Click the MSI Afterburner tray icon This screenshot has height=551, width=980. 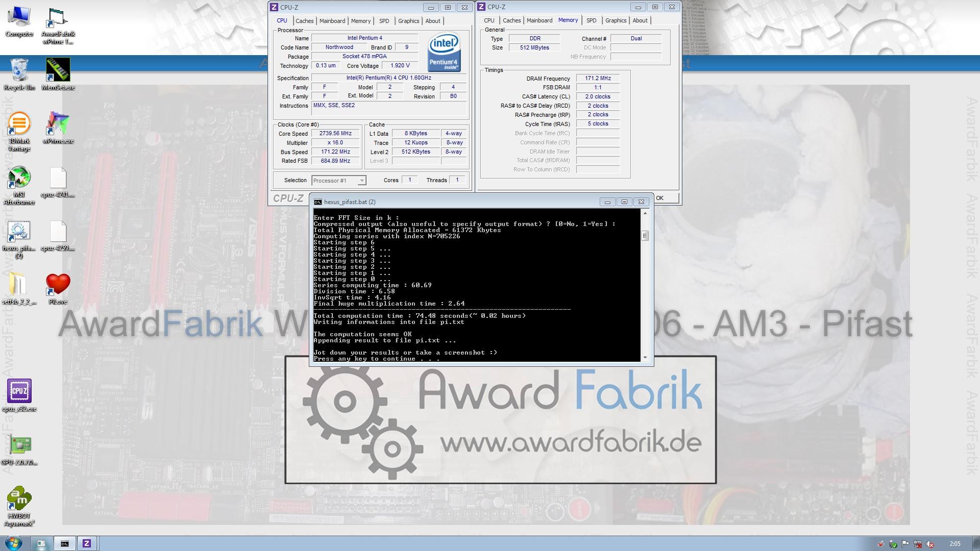tap(881, 544)
